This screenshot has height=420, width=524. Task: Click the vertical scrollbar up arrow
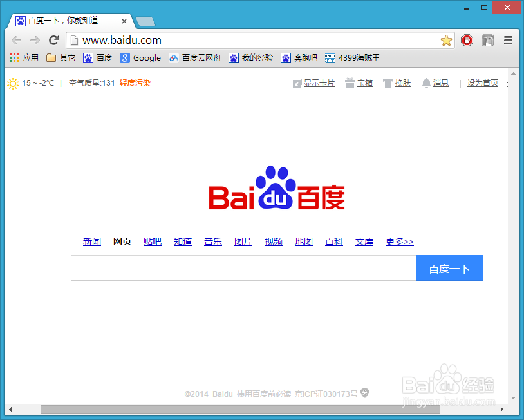click(513, 73)
